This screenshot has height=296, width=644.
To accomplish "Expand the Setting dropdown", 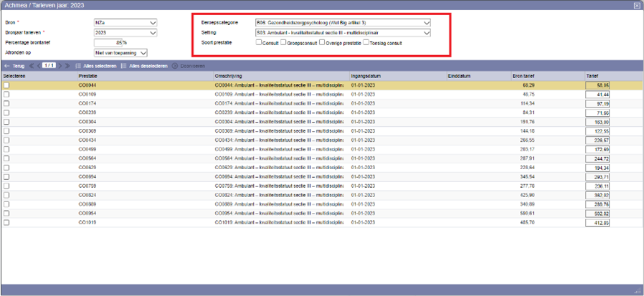I will pos(427,32).
